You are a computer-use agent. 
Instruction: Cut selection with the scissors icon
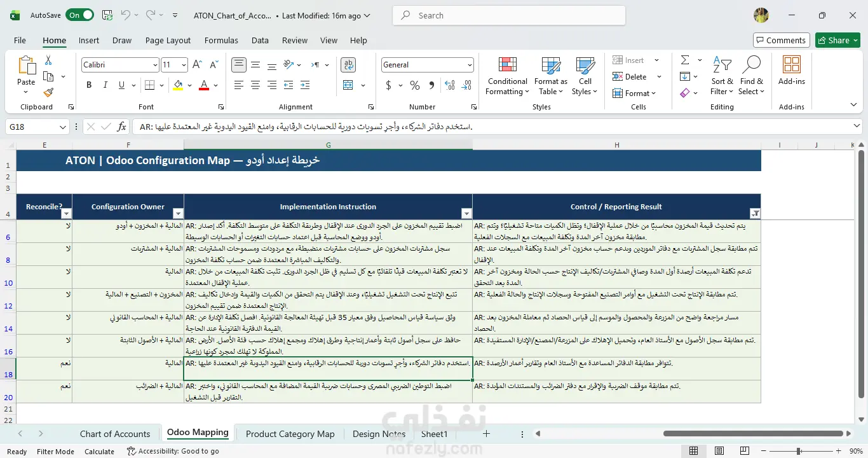[x=48, y=60]
